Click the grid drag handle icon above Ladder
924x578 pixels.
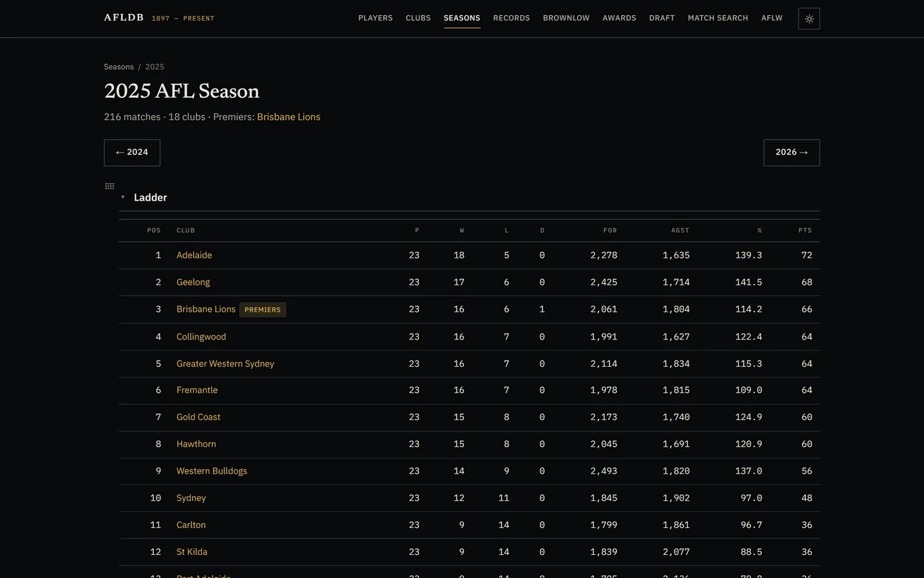click(110, 186)
